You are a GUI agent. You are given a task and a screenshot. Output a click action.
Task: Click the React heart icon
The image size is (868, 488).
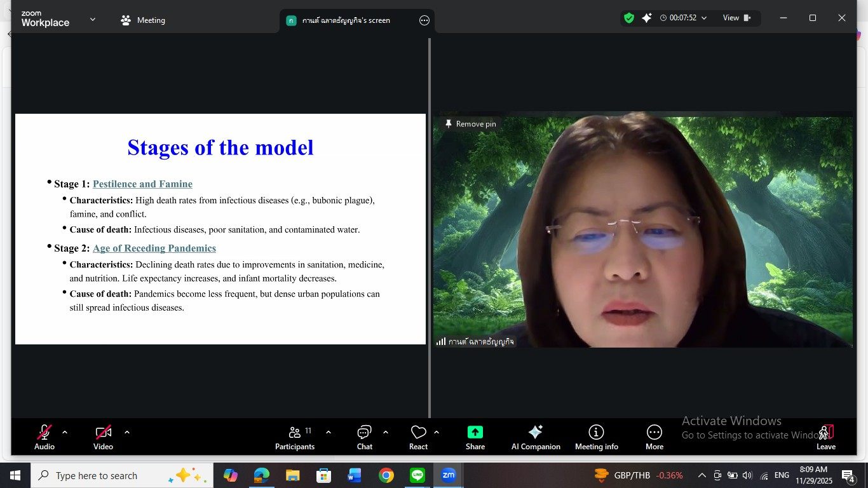point(418,437)
